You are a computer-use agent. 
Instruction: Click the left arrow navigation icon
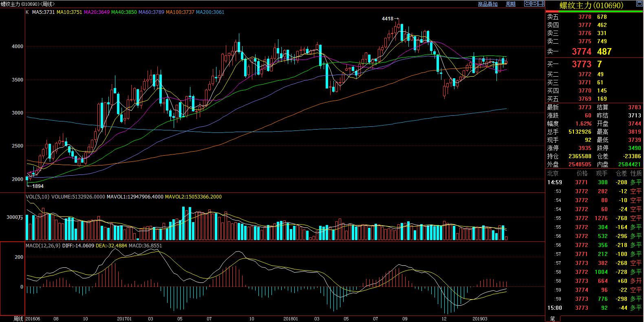(x=527, y=4)
